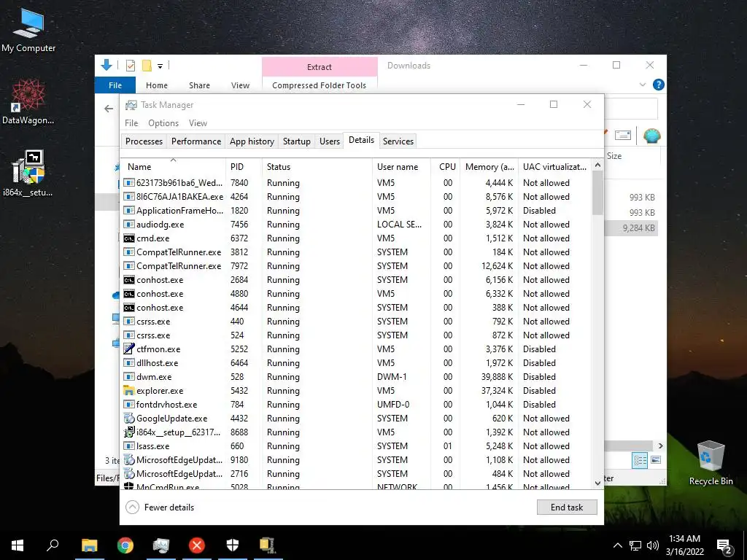Open Compressed Folder Tools tab
The image size is (747, 560).
pyautogui.click(x=320, y=85)
